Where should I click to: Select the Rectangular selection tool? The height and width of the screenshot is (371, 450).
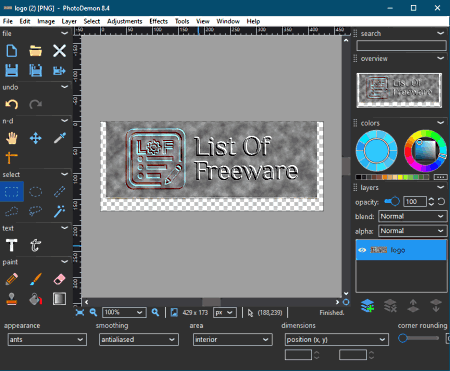coord(12,192)
